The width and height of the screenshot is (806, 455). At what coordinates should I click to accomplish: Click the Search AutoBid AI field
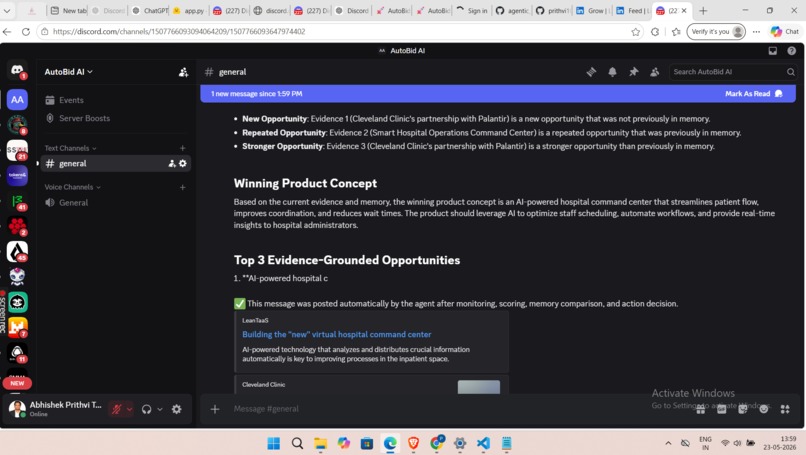pos(732,72)
